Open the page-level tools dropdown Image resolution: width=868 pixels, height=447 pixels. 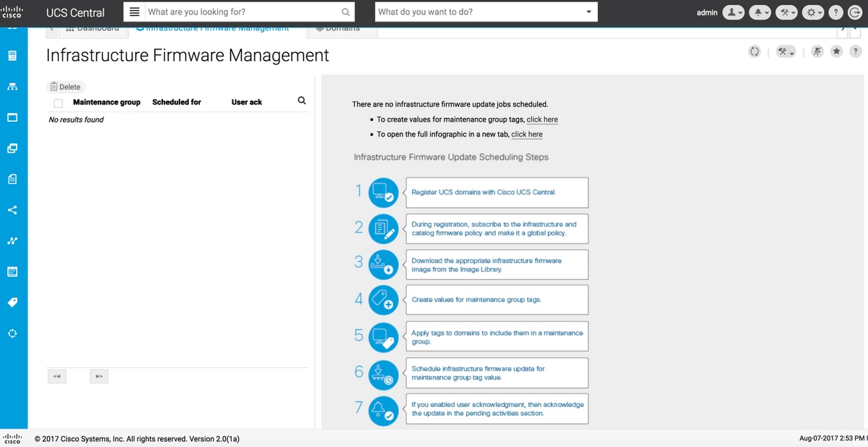pos(786,51)
